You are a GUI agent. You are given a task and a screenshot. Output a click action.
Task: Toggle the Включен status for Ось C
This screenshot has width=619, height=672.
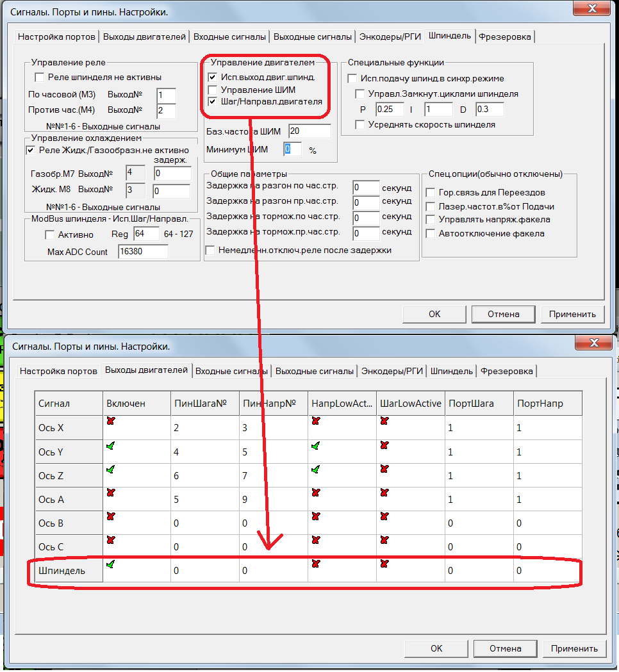[111, 539]
